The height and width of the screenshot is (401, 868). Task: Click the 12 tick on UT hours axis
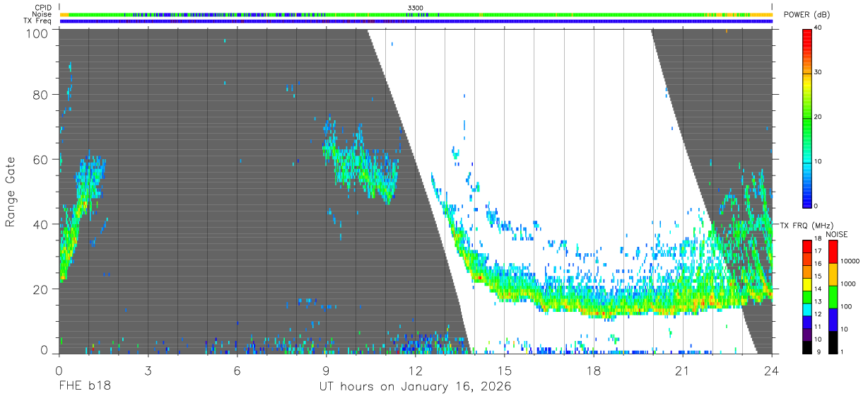click(x=415, y=370)
